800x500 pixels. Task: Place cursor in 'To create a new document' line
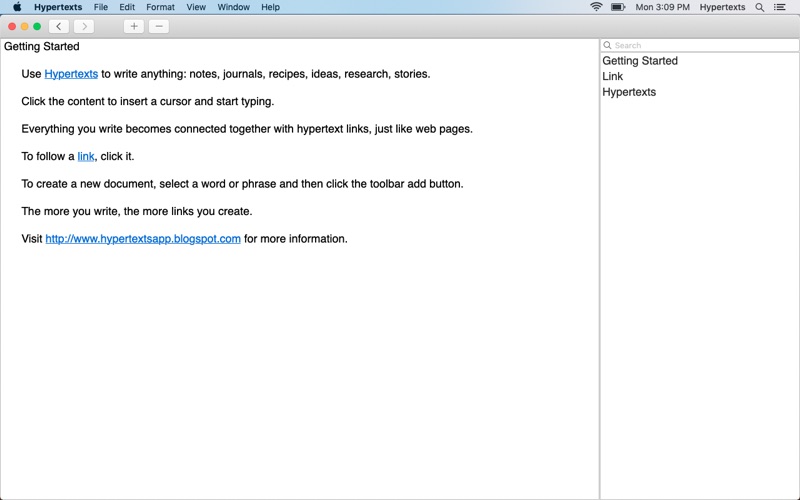click(x=242, y=184)
